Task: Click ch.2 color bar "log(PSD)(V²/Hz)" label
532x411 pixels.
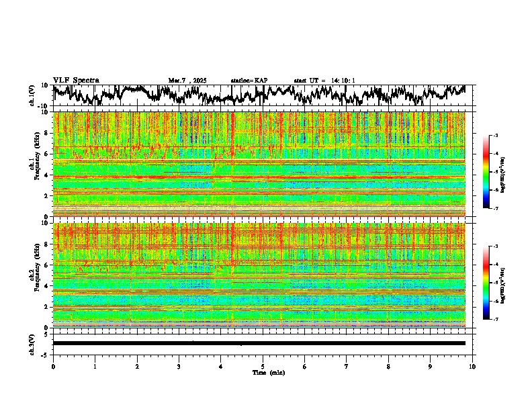Action: (502, 286)
